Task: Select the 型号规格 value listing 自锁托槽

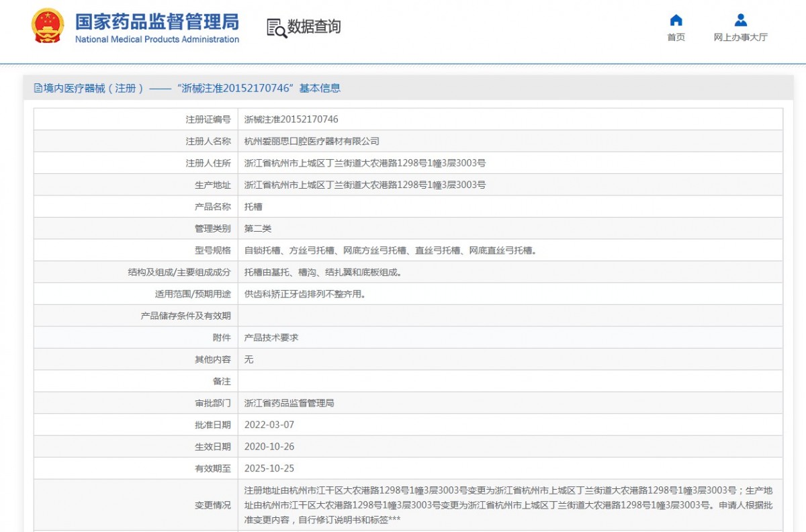Action: (x=390, y=251)
